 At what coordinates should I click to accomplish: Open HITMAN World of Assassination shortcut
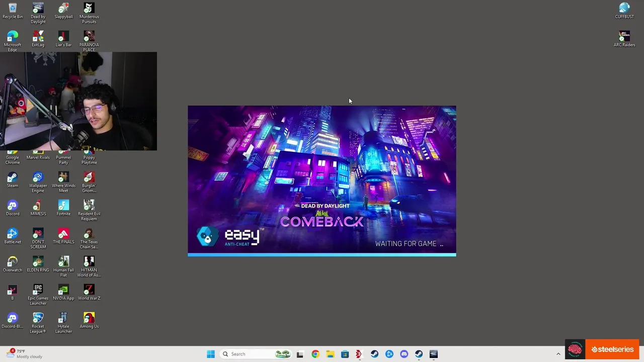[x=89, y=266]
